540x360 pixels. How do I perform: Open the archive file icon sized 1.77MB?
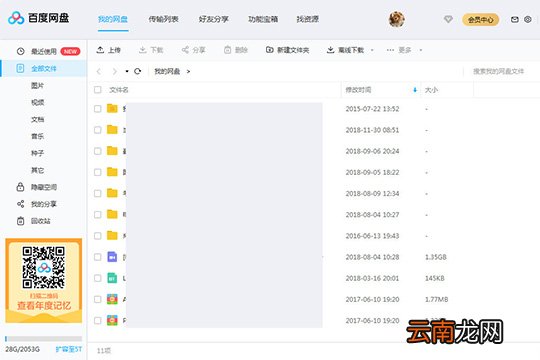pos(112,299)
